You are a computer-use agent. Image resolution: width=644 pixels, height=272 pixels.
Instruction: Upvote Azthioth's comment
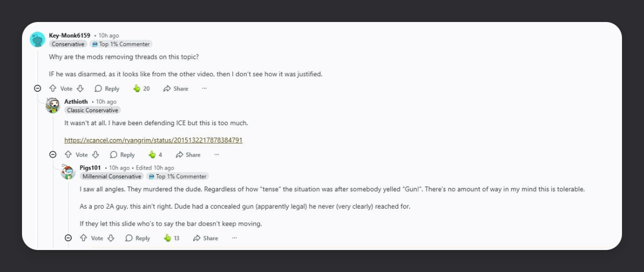(x=68, y=155)
